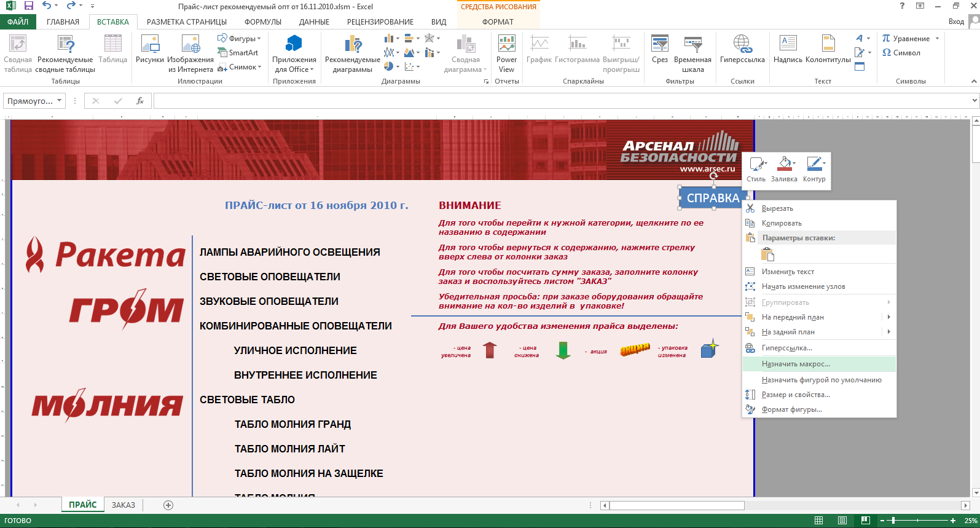Cancel the formula bar entry
This screenshot has width=980, height=528.
coord(96,101)
